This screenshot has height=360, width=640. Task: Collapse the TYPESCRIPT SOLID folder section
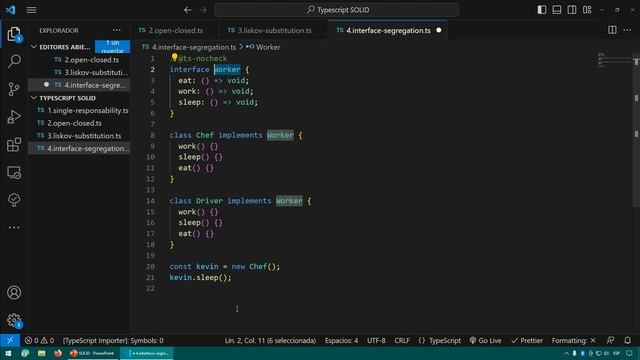64,98
